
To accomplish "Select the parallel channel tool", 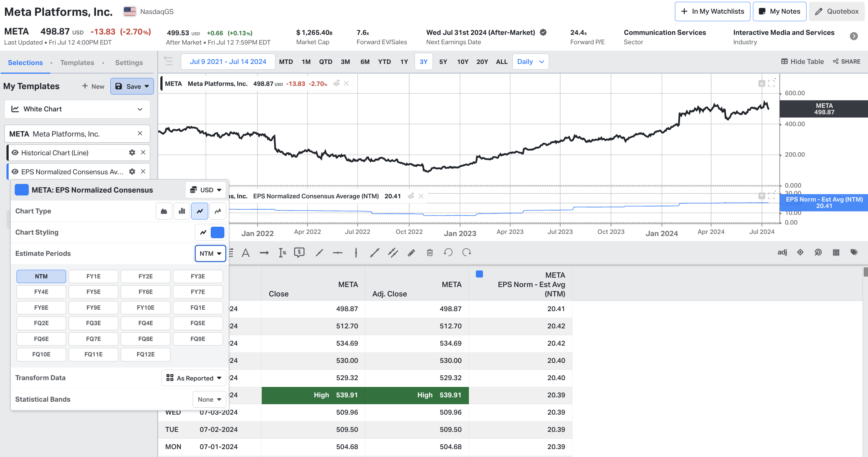I will tap(393, 253).
